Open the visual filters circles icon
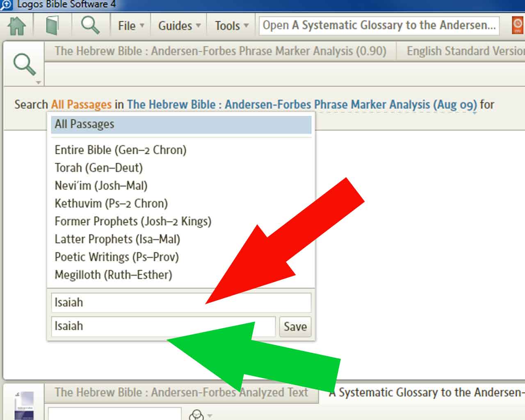 (196, 415)
